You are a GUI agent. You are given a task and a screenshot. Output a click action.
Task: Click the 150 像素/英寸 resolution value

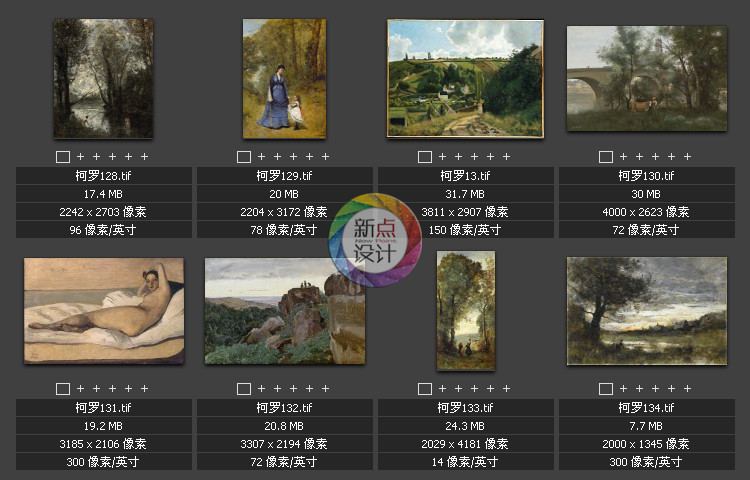point(465,230)
